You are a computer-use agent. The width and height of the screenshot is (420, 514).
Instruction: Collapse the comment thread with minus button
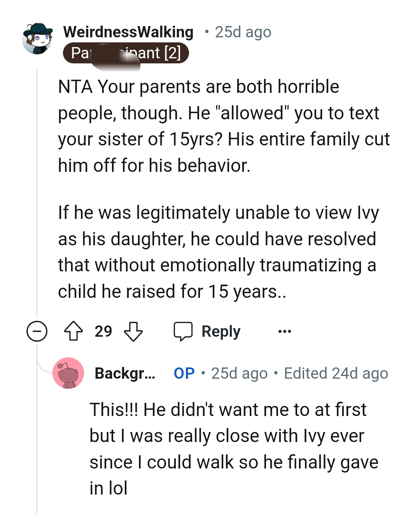tap(37, 331)
